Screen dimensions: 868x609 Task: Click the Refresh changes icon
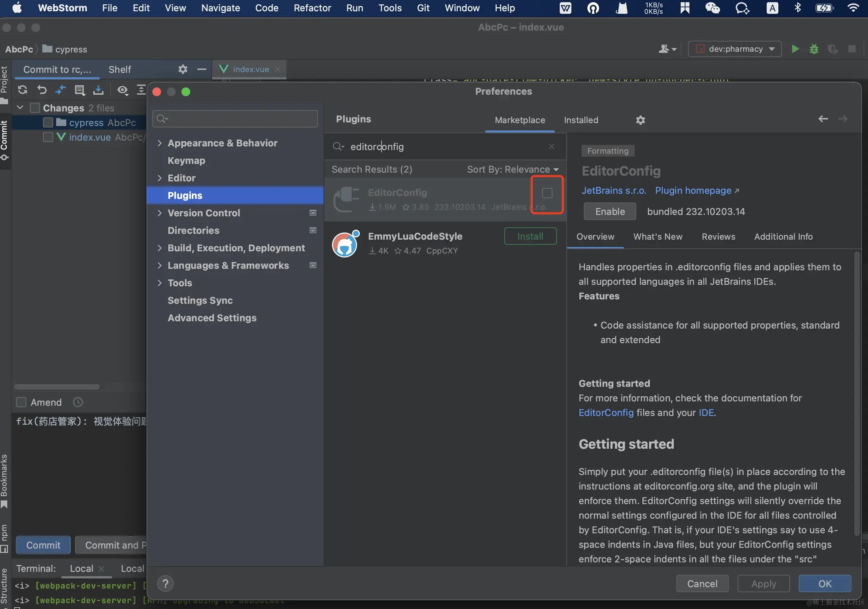pos(22,90)
